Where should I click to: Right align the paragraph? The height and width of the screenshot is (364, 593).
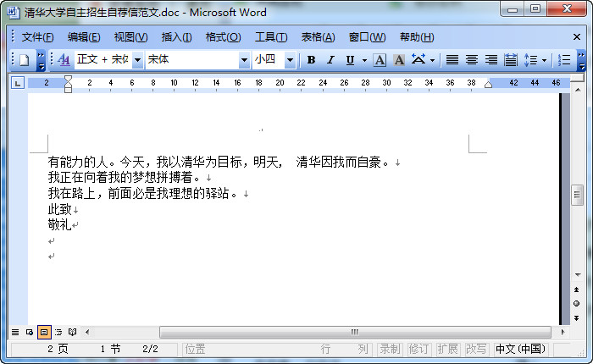click(x=491, y=60)
